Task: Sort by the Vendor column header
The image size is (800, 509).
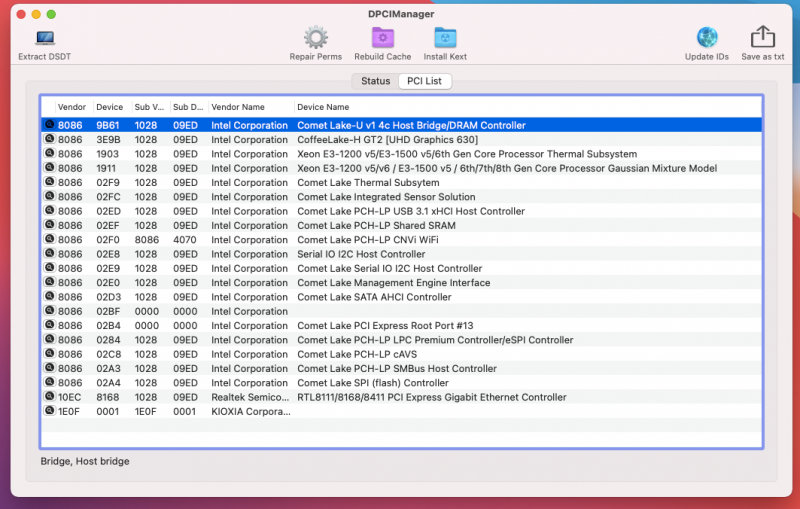Action: click(71, 107)
